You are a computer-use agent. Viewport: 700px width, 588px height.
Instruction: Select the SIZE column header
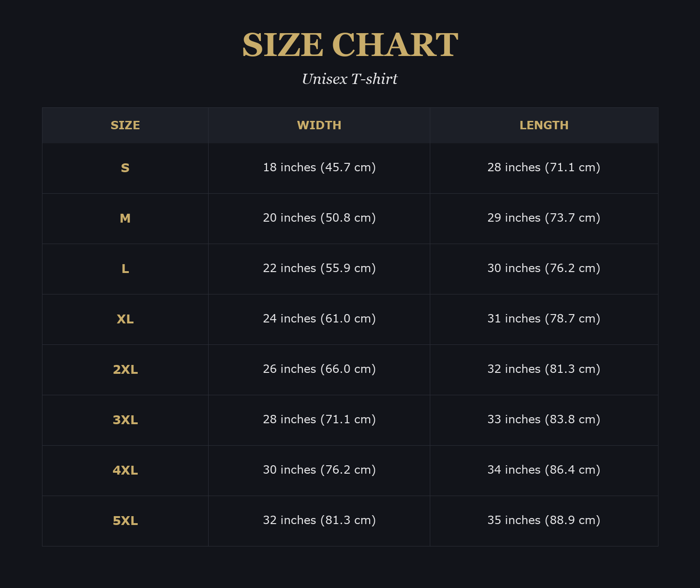125,126
